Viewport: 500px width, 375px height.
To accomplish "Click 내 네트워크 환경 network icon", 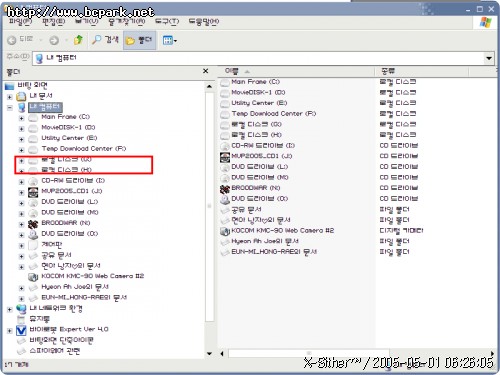I will coord(21,309).
